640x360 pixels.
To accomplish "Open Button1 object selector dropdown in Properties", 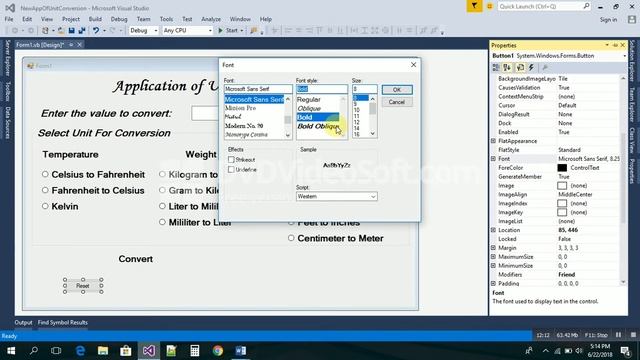I will coord(625,56).
